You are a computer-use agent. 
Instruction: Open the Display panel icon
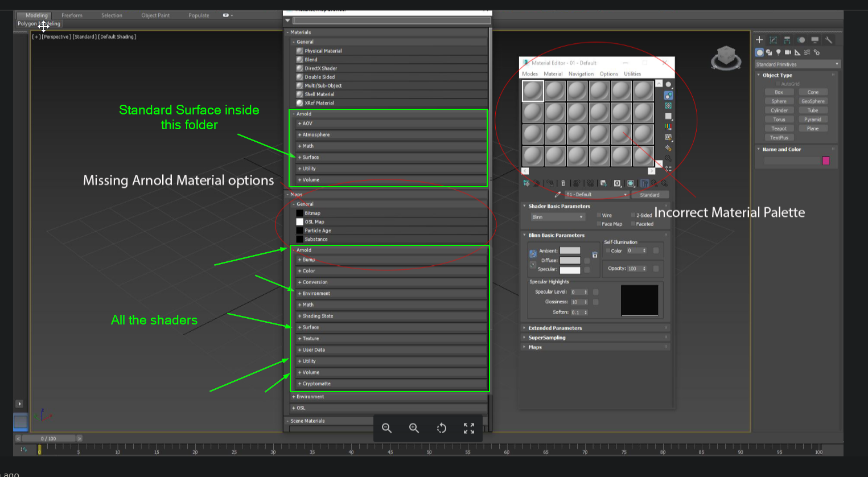point(815,40)
